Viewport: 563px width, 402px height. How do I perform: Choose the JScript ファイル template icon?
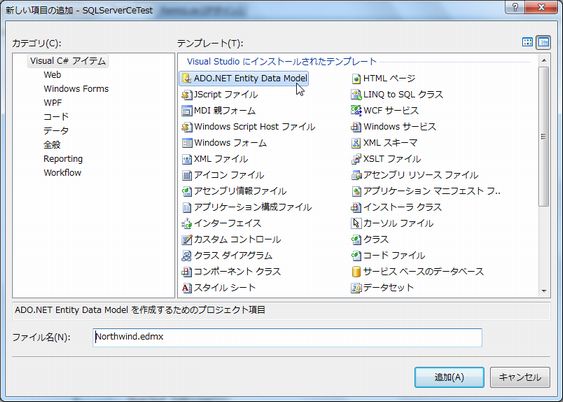[x=186, y=94]
